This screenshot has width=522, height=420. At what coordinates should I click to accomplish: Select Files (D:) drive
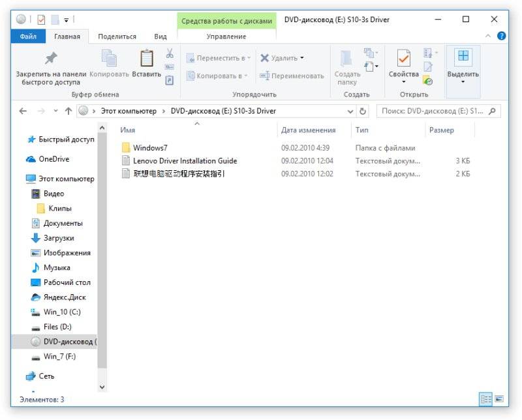pos(57,327)
